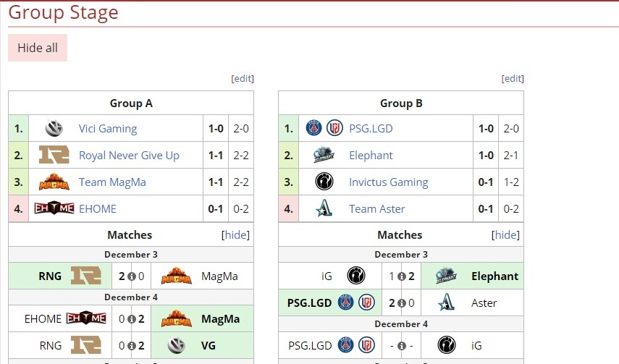619x364 pixels.
Task: Open info icon for EHOME vs MagMa match
Action: (132, 318)
